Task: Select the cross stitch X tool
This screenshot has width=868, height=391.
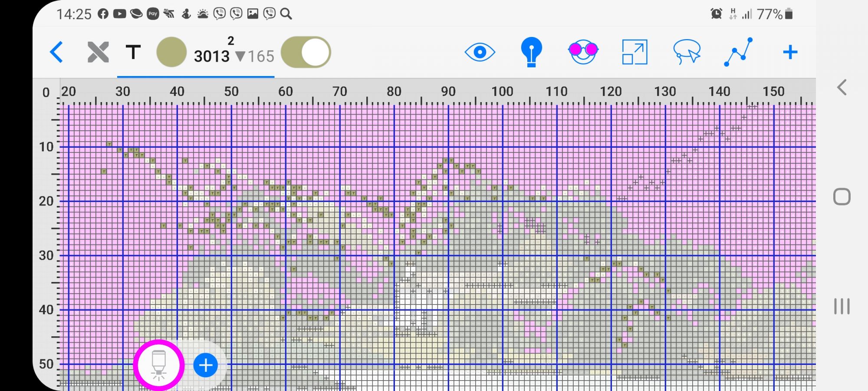Action: (98, 53)
